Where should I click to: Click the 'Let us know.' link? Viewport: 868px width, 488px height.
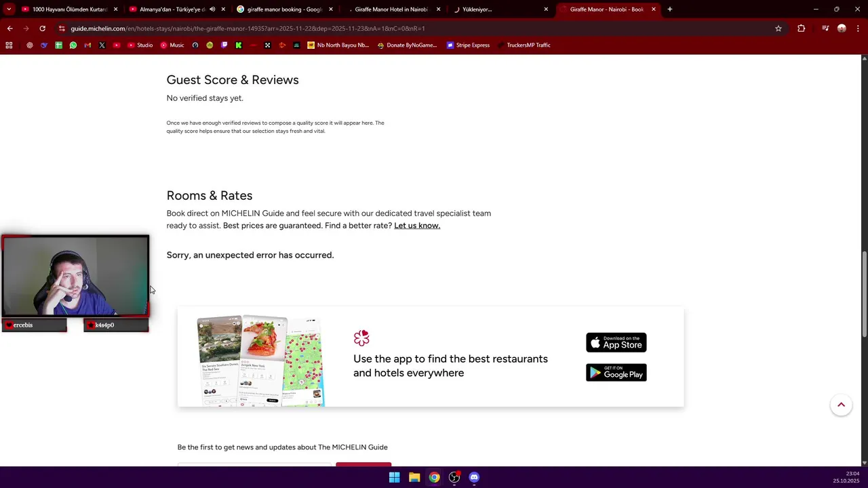(417, 226)
